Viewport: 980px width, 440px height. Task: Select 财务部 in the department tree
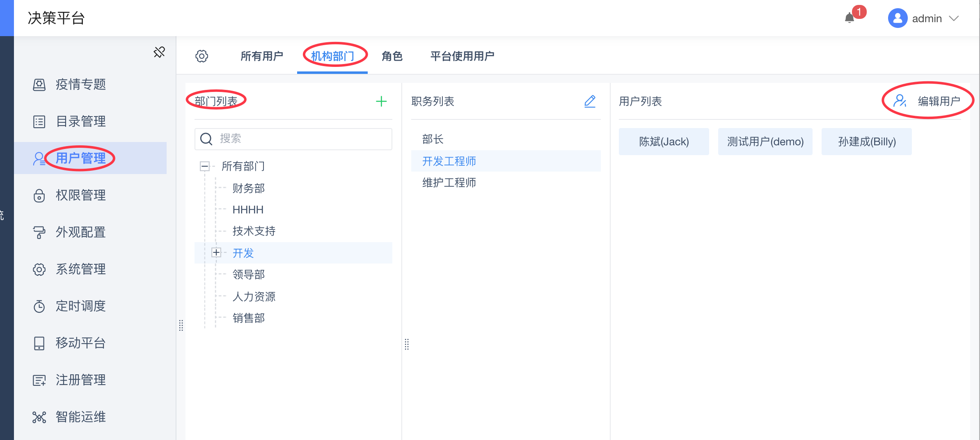pos(249,188)
